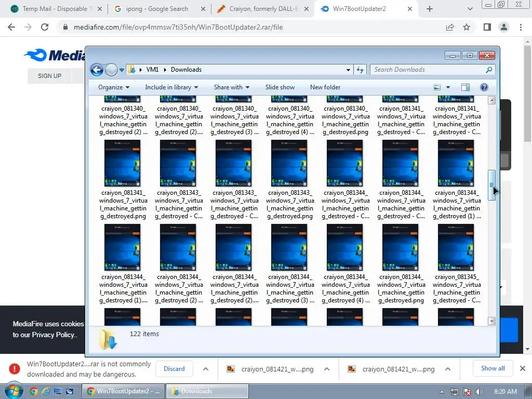Image resolution: width=532 pixels, height=399 pixels.
Task: Select craiyon_081344 destroyed (4) file
Action: click(x=345, y=264)
